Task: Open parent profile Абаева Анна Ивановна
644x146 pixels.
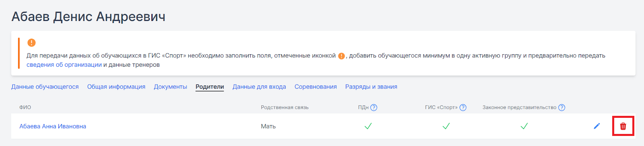Action: pos(53,126)
